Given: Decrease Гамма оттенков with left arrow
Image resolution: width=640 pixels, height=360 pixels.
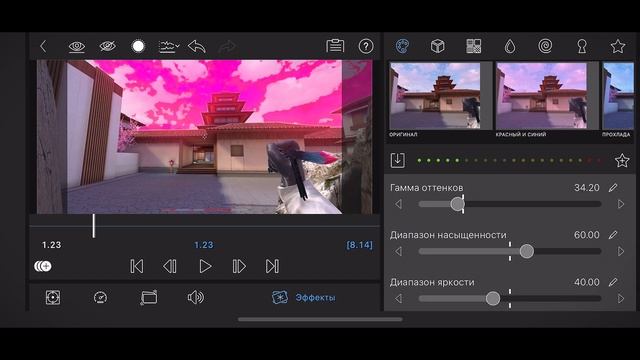Looking at the screenshot, I should [x=398, y=204].
